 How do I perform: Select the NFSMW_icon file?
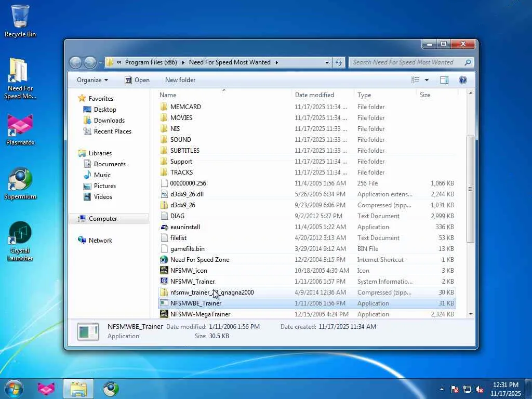tap(189, 271)
